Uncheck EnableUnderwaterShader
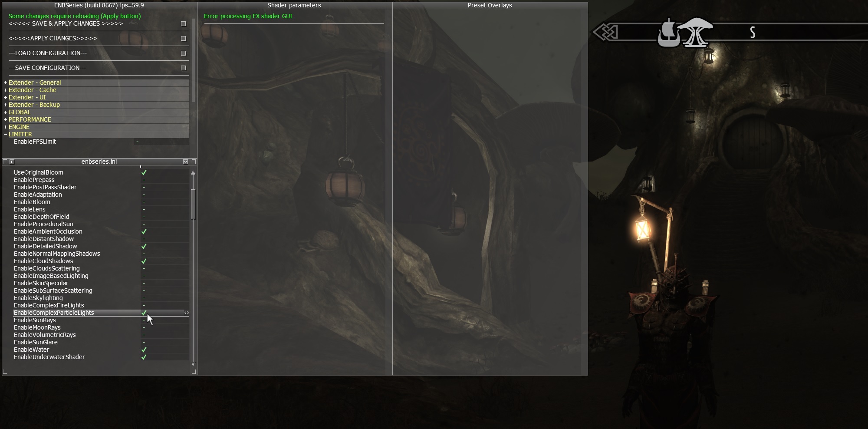This screenshot has height=429, width=868. 144,357
